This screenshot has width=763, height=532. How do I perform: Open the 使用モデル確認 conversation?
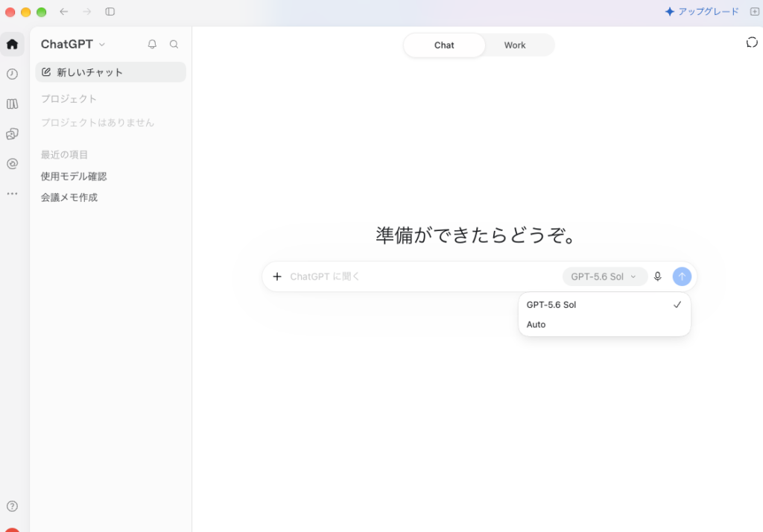pyautogui.click(x=74, y=176)
